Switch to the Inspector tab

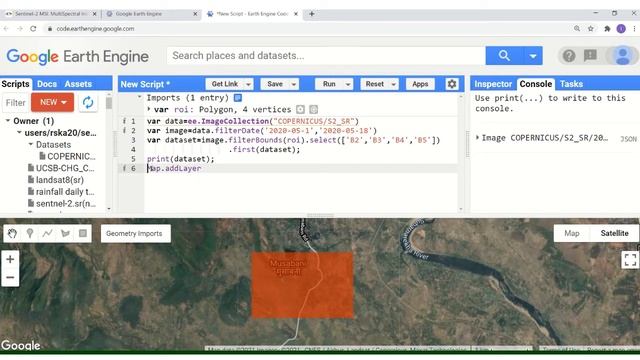[x=493, y=84]
